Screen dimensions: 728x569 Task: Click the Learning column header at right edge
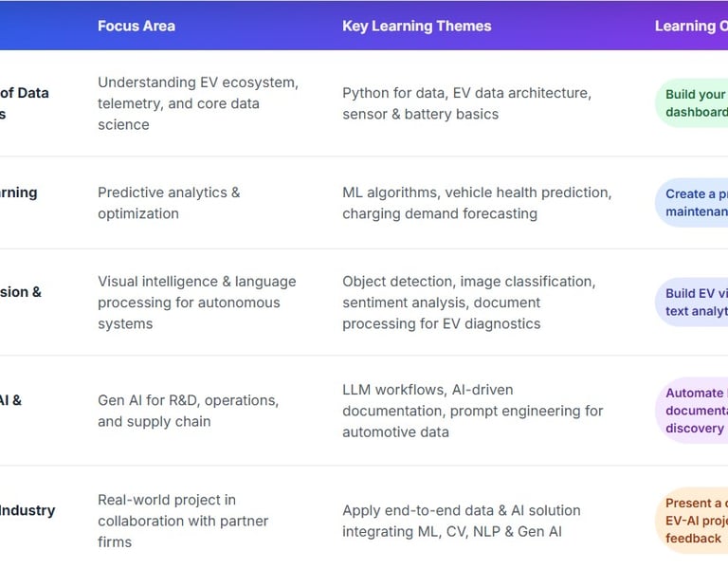pos(691,26)
